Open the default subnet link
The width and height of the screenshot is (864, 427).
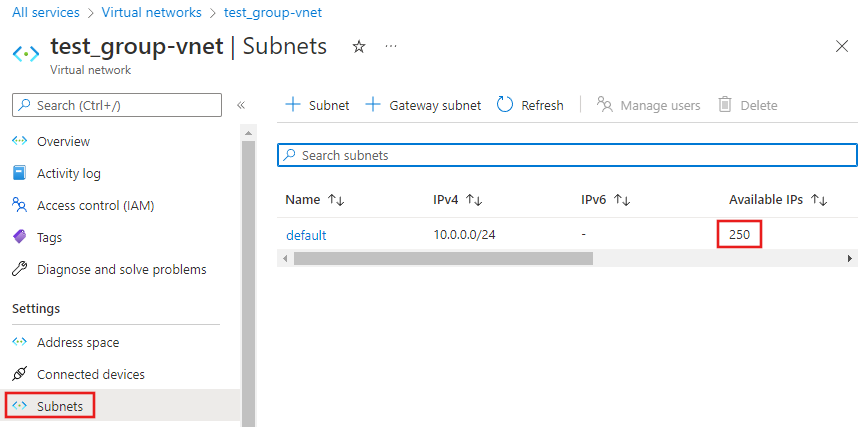click(x=306, y=236)
